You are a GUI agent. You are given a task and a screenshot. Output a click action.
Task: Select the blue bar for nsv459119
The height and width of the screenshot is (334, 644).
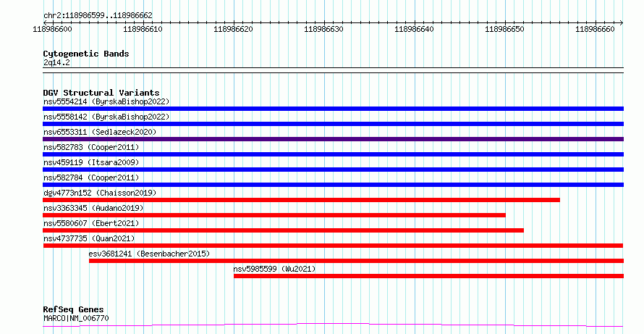pyautogui.click(x=333, y=170)
